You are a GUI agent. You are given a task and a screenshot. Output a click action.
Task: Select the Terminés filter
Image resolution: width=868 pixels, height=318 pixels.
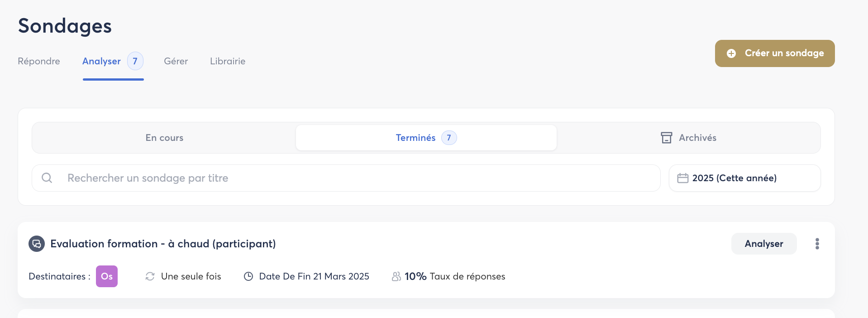click(415, 138)
